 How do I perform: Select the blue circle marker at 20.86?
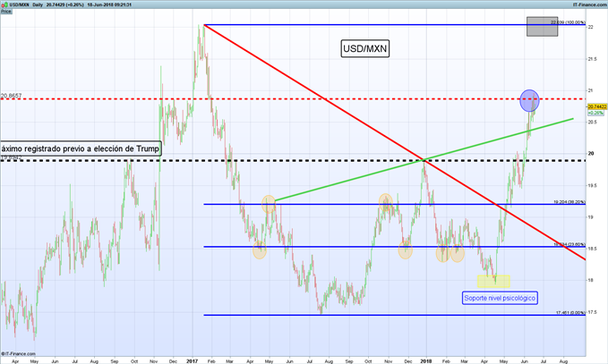click(529, 100)
